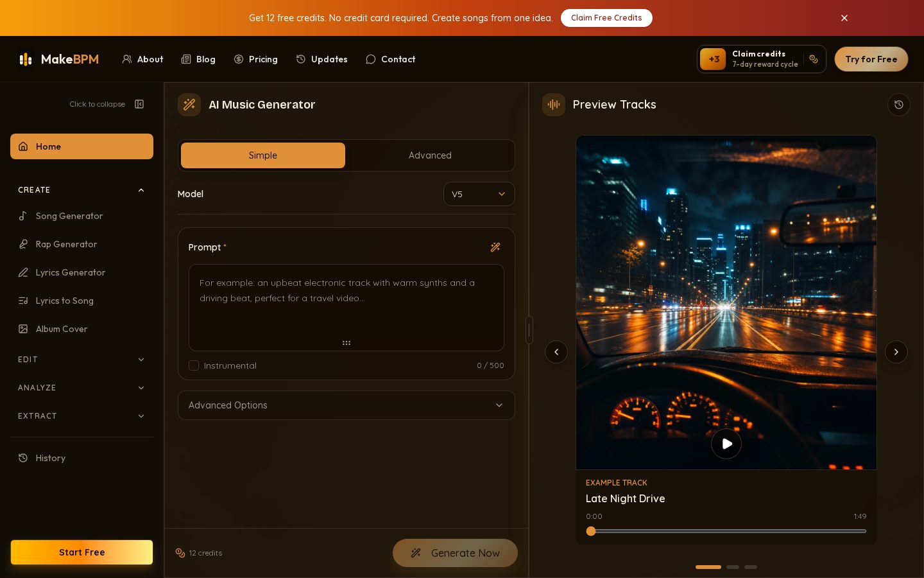Expand the EXTRACT sidebar section
This screenshot has height=578, width=924.
click(x=81, y=416)
